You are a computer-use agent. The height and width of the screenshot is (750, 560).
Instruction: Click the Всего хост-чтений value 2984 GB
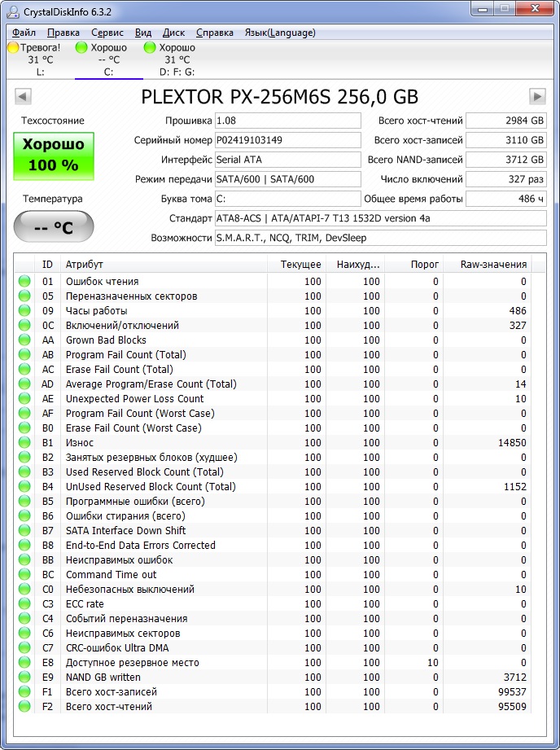(x=506, y=121)
